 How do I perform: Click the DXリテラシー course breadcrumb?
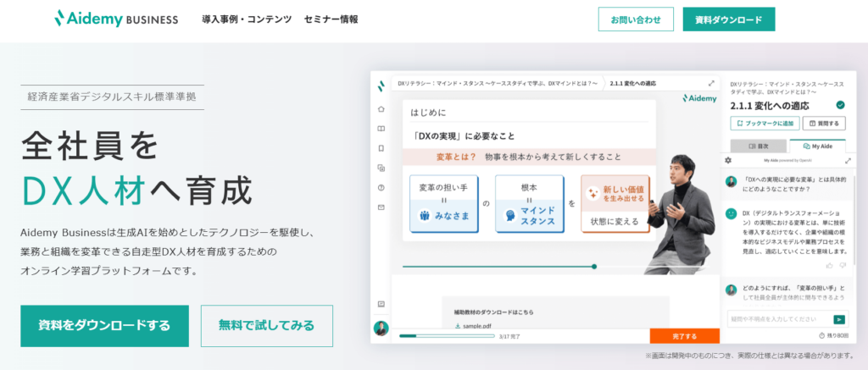(497, 84)
